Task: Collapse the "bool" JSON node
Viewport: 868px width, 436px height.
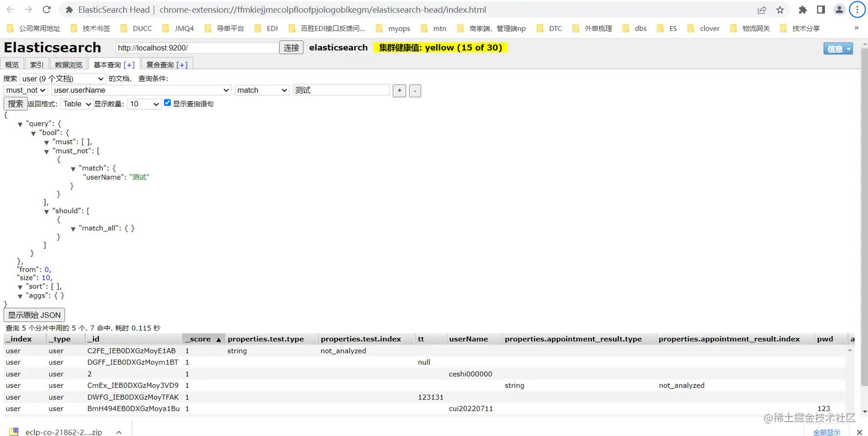Action: [34, 133]
